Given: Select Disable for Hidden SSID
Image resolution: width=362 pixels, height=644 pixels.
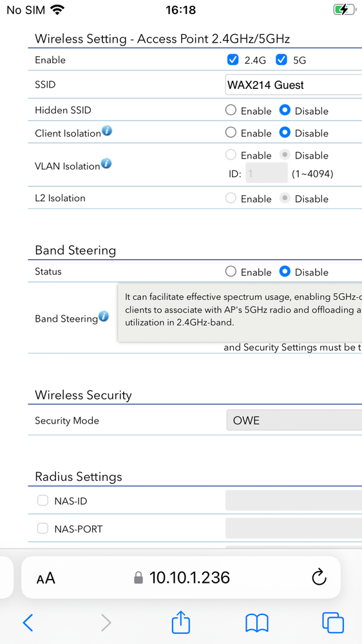Looking at the screenshot, I should (285, 110).
